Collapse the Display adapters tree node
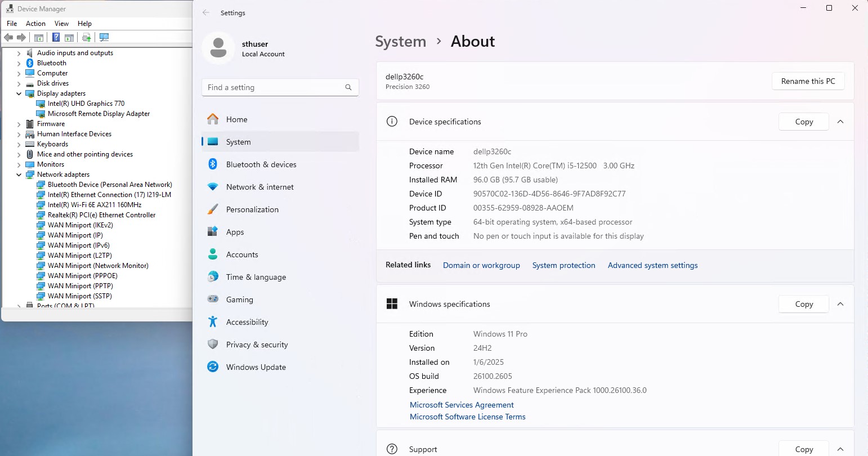 point(19,94)
